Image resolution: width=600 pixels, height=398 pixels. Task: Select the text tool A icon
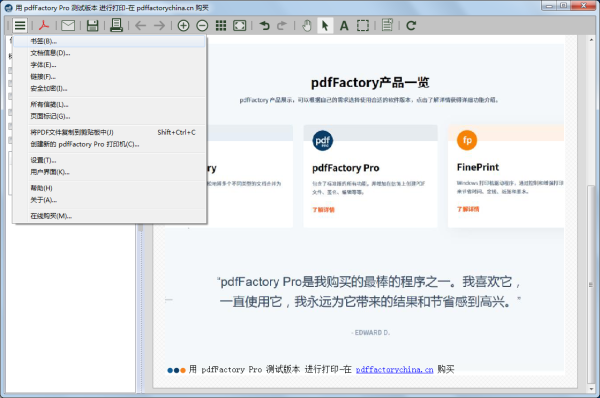coord(344,26)
